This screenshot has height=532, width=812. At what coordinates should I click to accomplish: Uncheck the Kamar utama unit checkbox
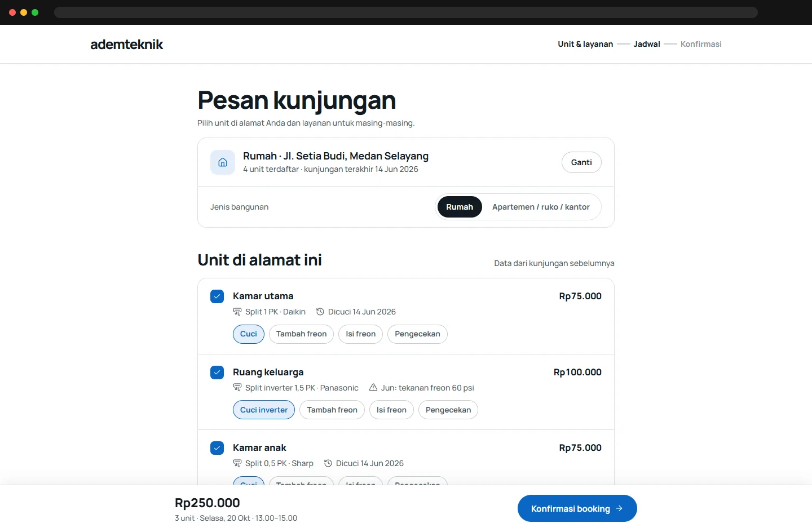click(217, 296)
